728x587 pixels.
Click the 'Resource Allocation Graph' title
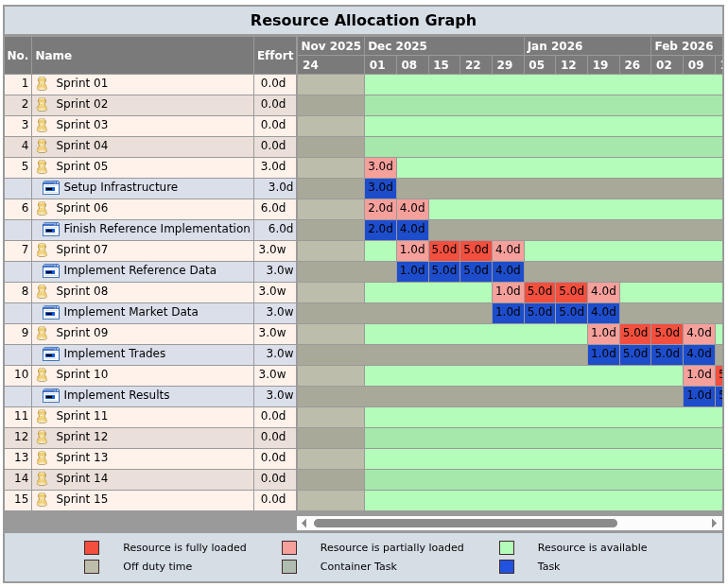[x=363, y=21]
